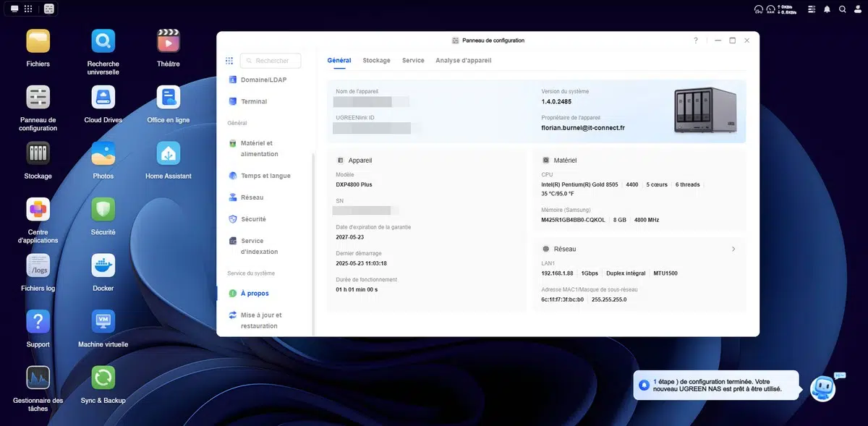Select Mise à jour et restauration in sidebar
This screenshot has height=426, width=868.
(x=260, y=320)
